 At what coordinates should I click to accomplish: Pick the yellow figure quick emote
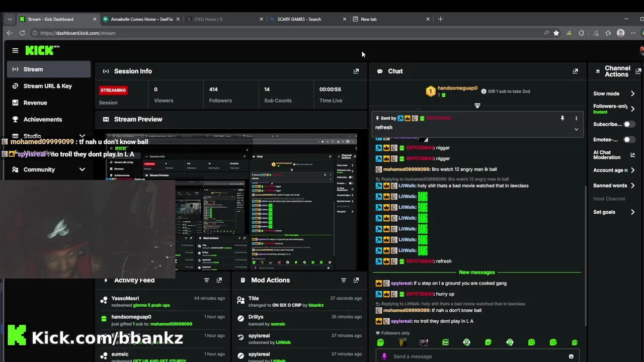[401, 342]
